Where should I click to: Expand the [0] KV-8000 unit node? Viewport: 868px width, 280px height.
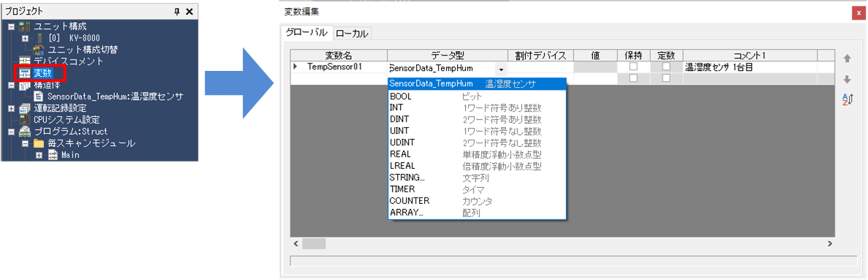pyautogui.click(x=24, y=38)
